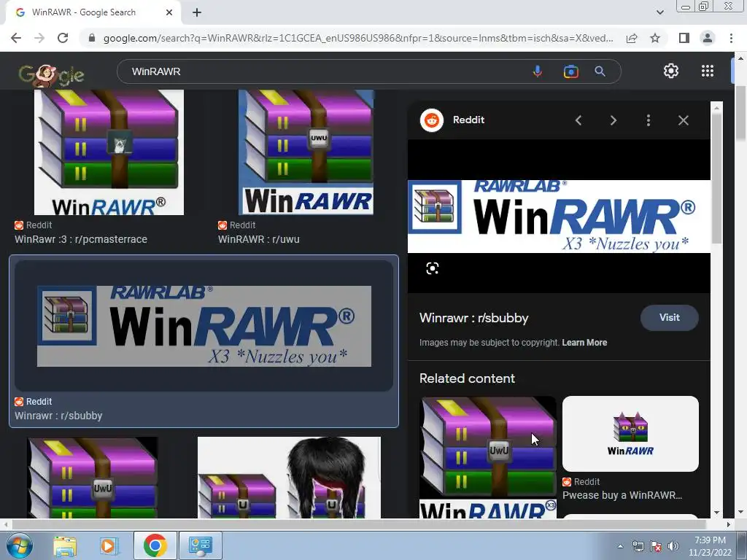This screenshot has width=747, height=560.
Task: Open the Learn More copyright link
Action: (584, 343)
